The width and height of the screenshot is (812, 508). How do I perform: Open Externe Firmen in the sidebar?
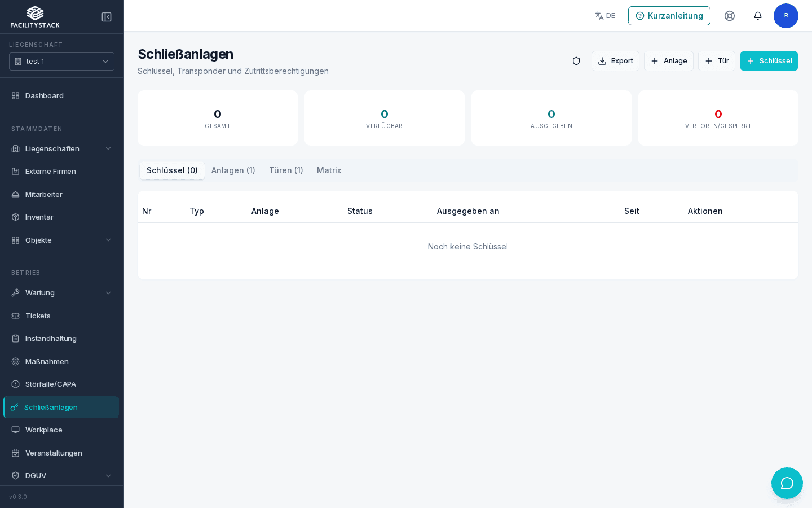(61, 171)
